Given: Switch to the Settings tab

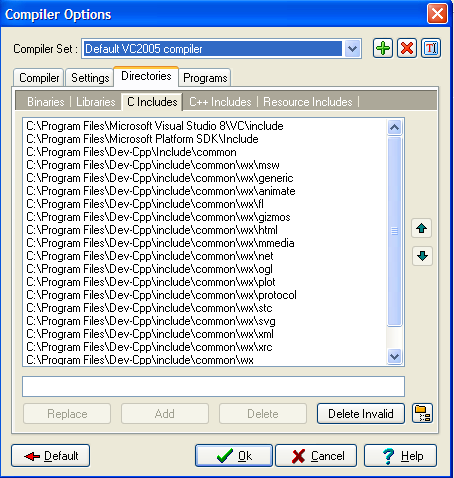Looking at the screenshot, I should coord(90,78).
